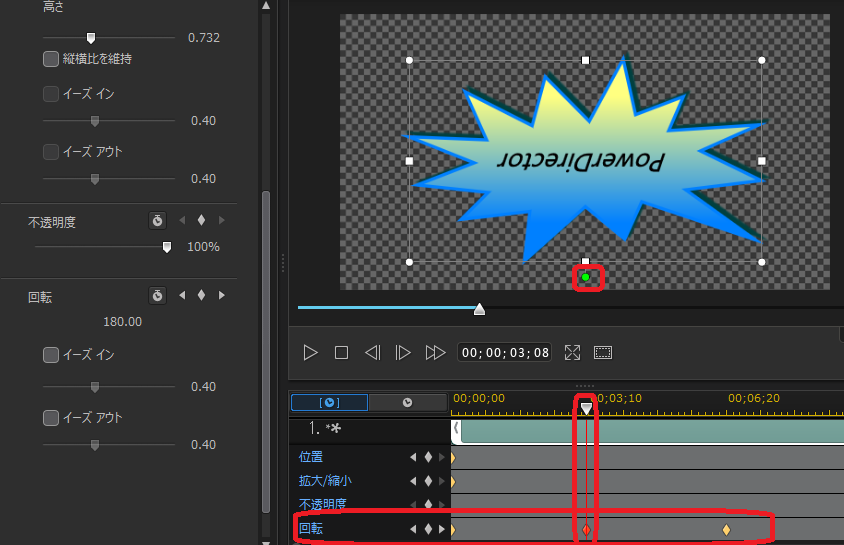Open the fullscreen preview icon
This screenshot has height=545, width=844.
tap(573, 353)
